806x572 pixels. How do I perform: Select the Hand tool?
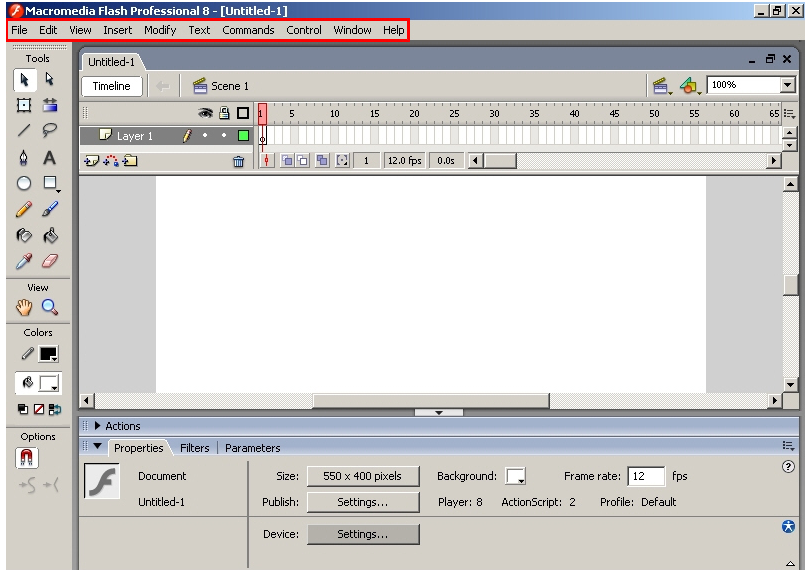(x=24, y=307)
